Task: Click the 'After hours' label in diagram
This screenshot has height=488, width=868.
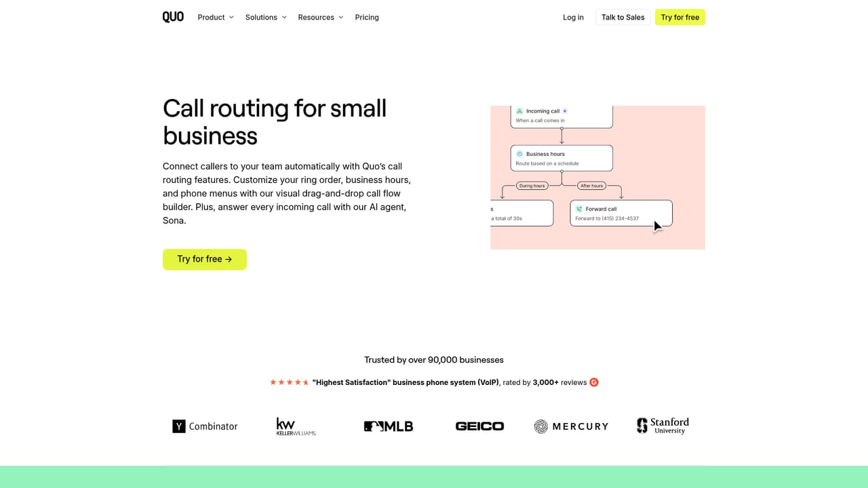Action: (x=591, y=186)
